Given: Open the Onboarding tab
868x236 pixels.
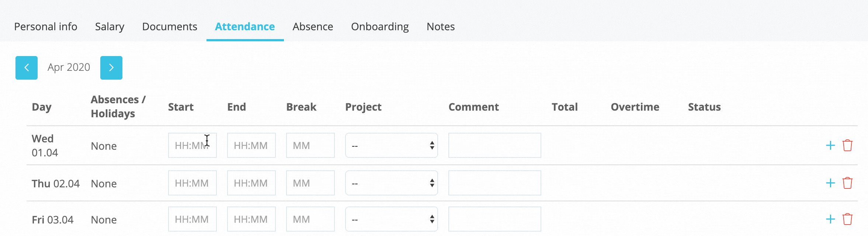Looking at the screenshot, I should pyautogui.click(x=380, y=27).
